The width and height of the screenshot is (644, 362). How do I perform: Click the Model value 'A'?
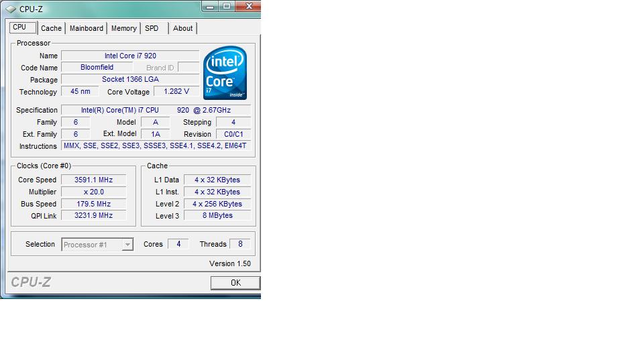[x=155, y=122]
